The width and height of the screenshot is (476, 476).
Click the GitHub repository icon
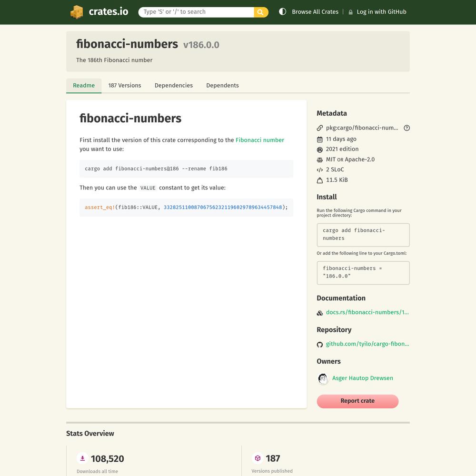point(320,344)
